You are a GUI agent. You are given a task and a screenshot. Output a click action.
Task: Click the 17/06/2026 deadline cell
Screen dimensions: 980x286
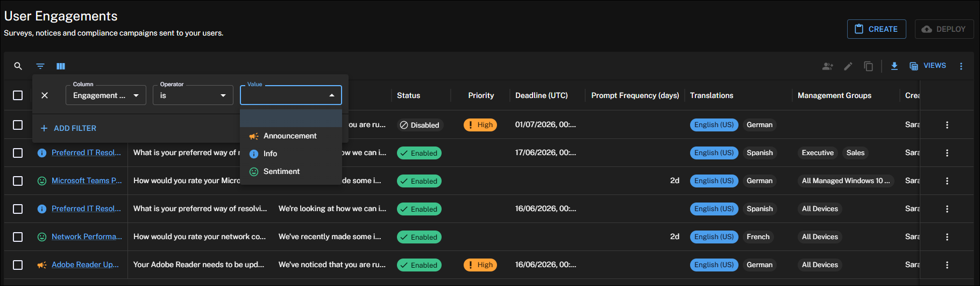[545, 152]
